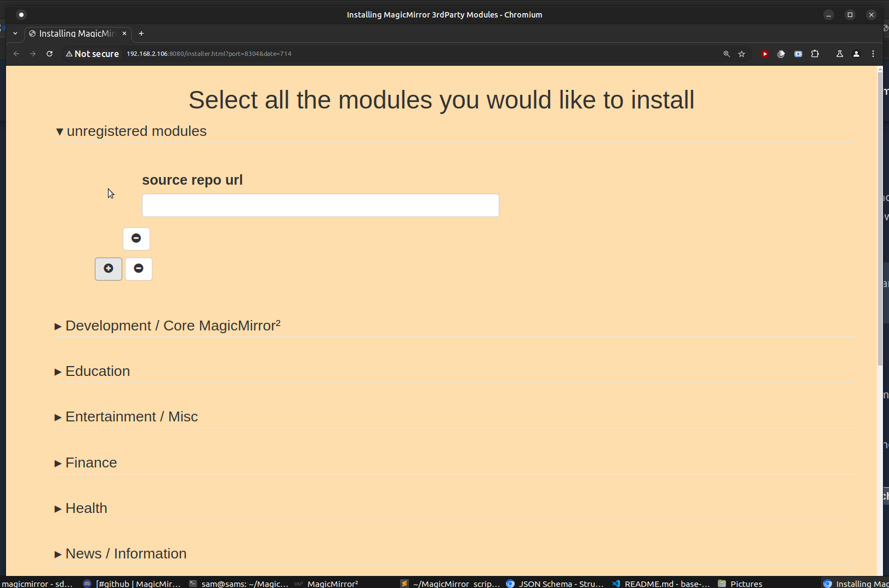Click the address bar URL

[209, 54]
